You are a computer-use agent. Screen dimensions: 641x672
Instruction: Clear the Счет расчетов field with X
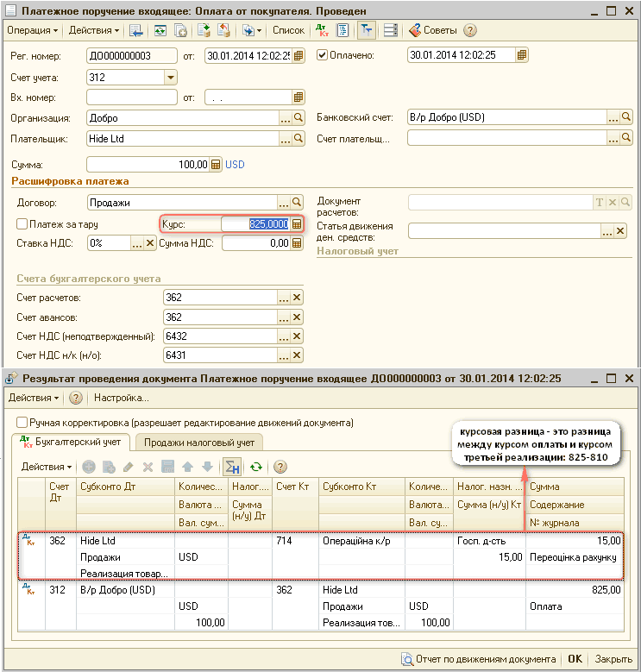[x=298, y=298]
